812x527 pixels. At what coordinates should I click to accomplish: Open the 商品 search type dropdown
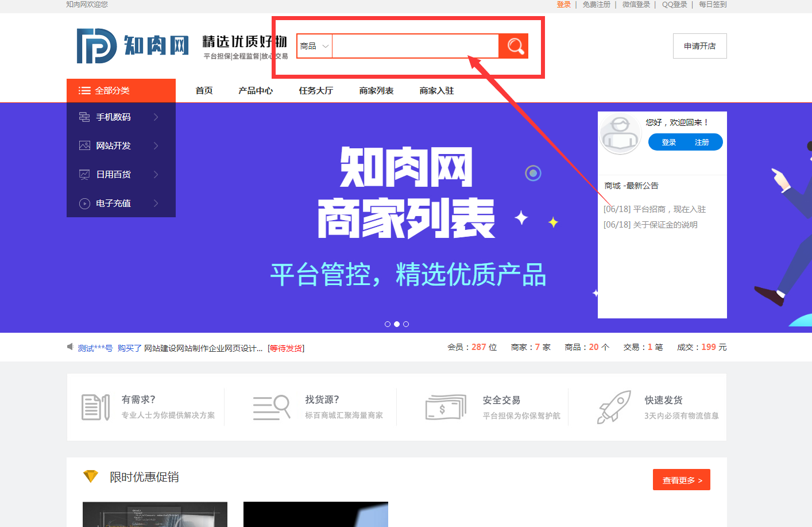[x=314, y=46]
